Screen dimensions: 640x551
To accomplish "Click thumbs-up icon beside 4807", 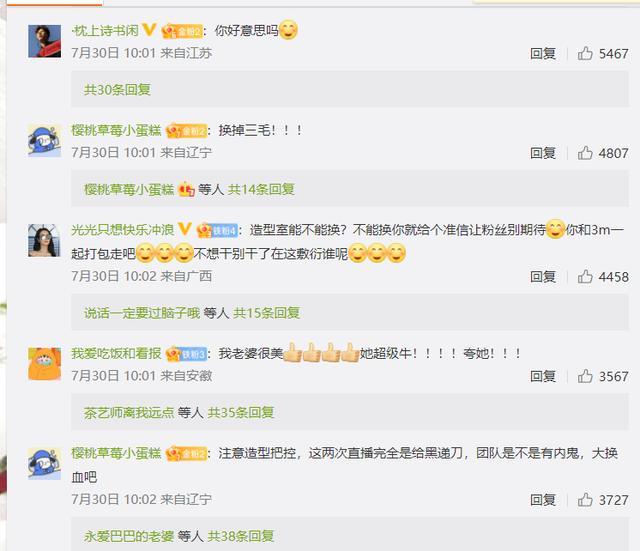I will (x=585, y=153).
